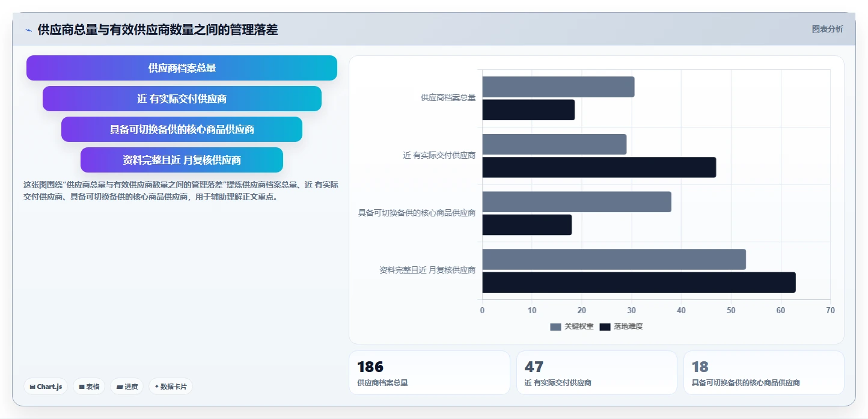Click the chart y-axis label 近 有实际交付供应商
Viewport: 868px width, 419px height.
[x=439, y=156]
